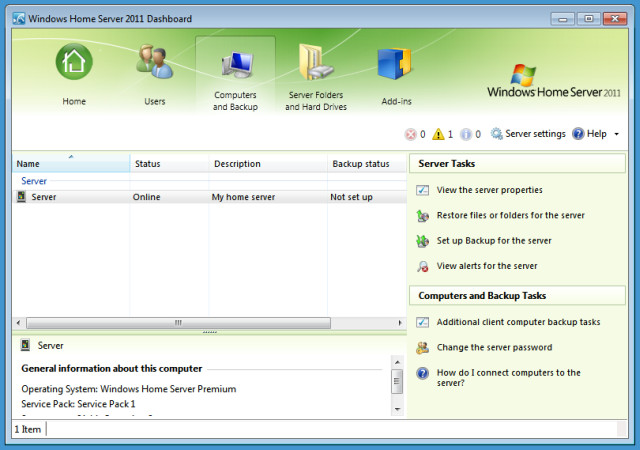
Task: Collapse the Server group header
Action: (x=34, y=180)
